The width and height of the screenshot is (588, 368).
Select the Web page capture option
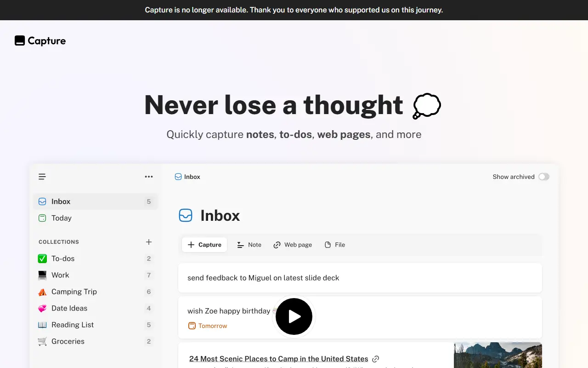pyautogui.click(x=293, y=245)
